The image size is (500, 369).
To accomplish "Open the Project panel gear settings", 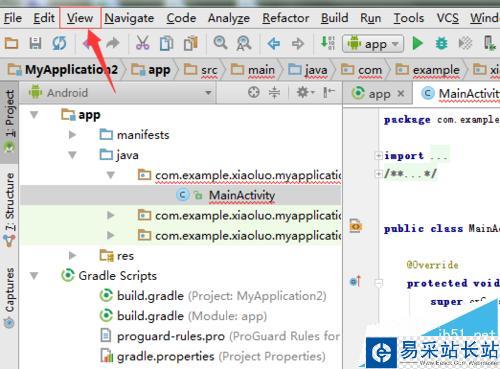I will click(305, 92).
